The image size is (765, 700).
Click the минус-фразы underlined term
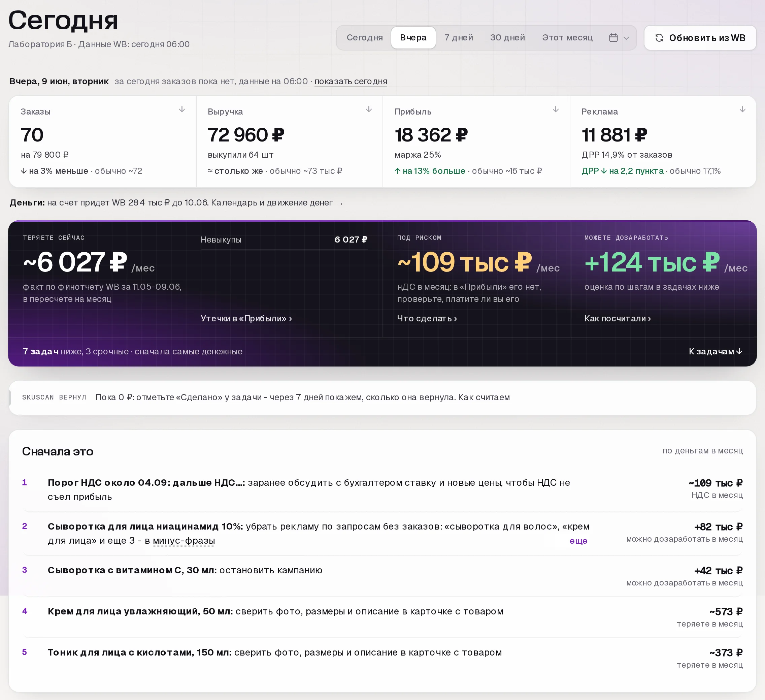[x=184, y=541]
